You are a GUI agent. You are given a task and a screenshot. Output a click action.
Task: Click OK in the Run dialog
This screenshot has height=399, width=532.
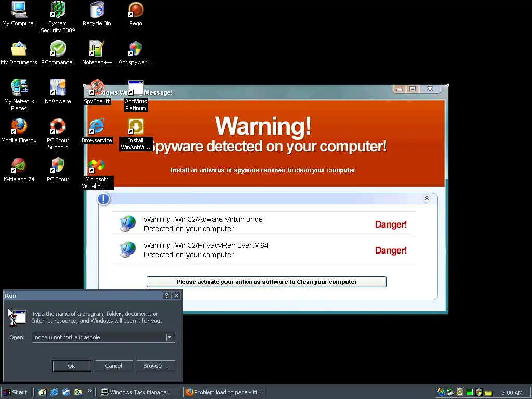(x=72, y=366)
